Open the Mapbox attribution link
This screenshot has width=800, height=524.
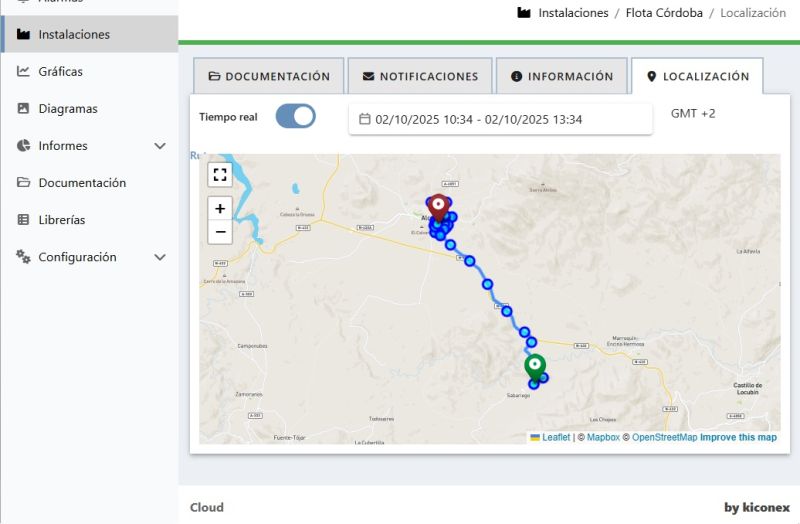point(603,437)
